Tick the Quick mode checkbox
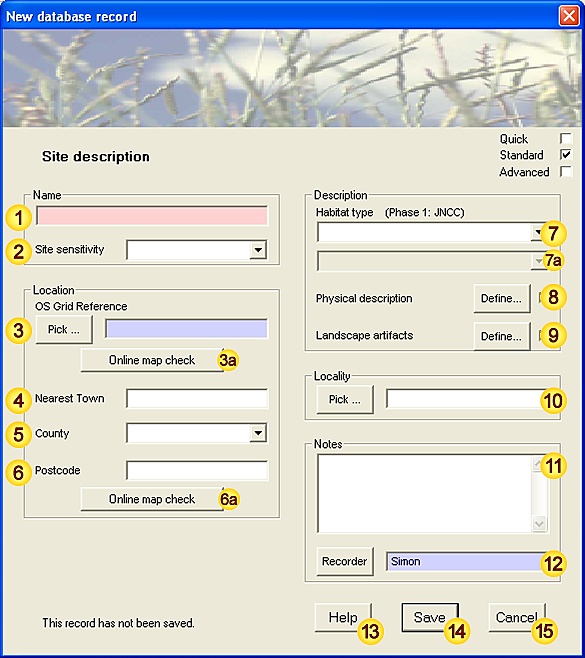This screenshot has width=585, height=658. tap(565, 138)
